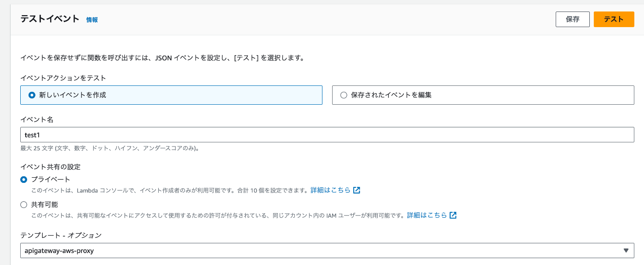Open 詳細はこちら link under プライベート

330,190
